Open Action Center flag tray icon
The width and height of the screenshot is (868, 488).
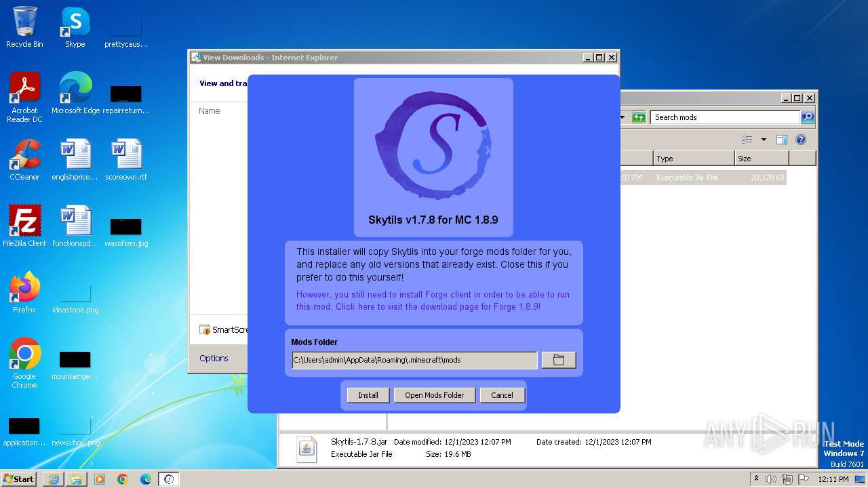804,479
